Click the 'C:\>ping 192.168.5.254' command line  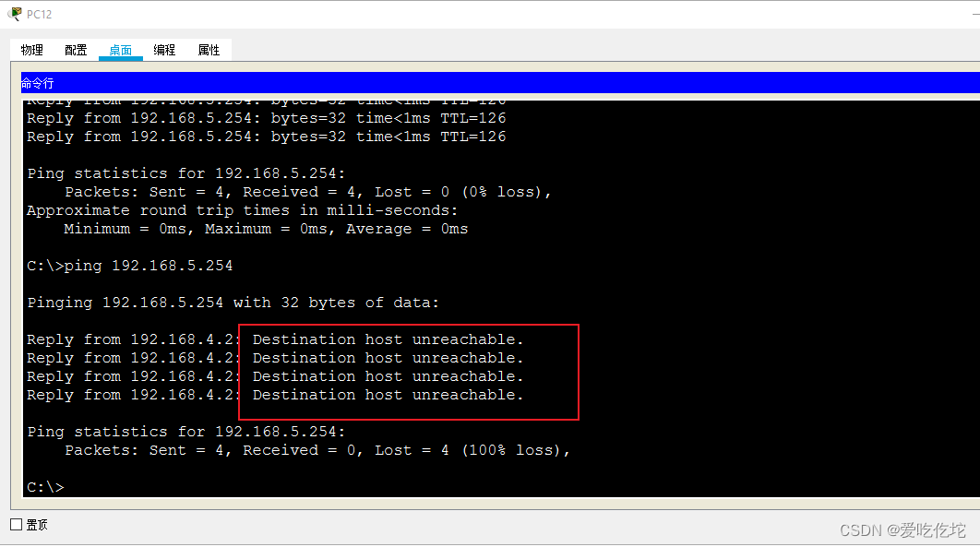click(130, 266)
